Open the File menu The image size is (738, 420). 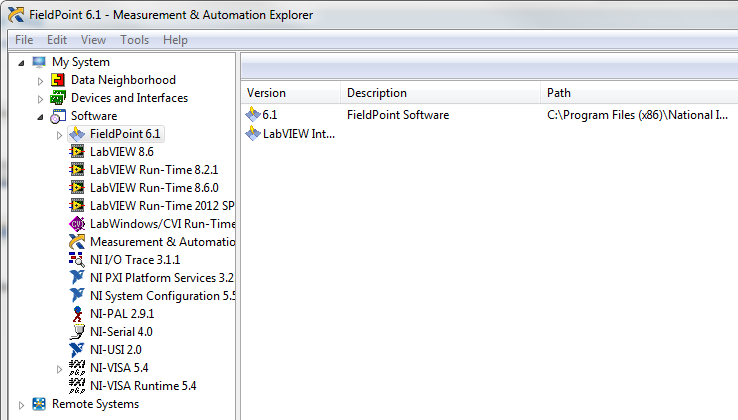pos(24,40)
